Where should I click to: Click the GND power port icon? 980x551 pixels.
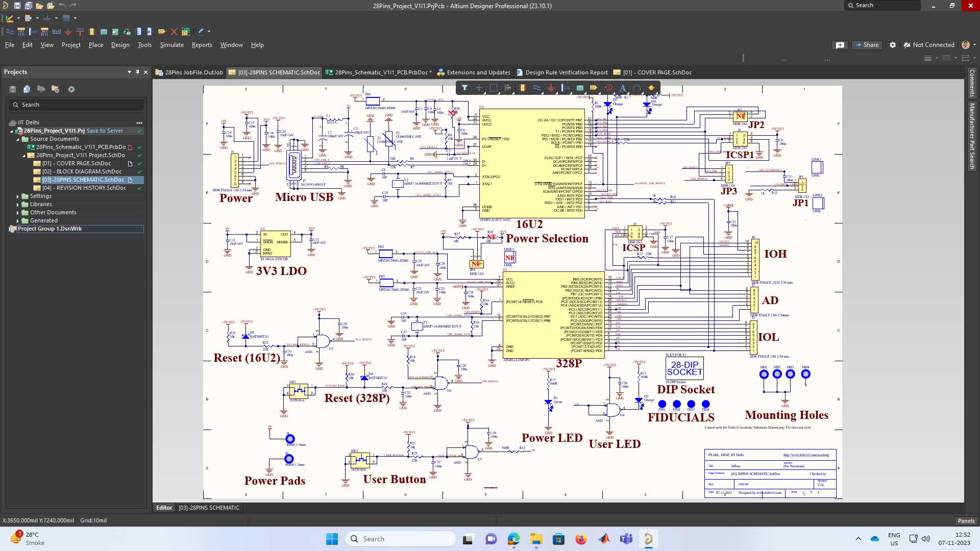[x=68, y=32]
